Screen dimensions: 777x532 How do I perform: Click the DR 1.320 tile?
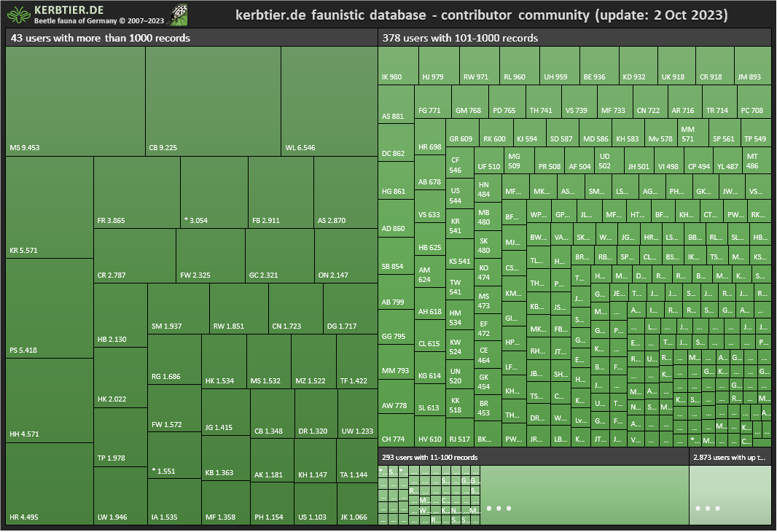pos(316,414)
